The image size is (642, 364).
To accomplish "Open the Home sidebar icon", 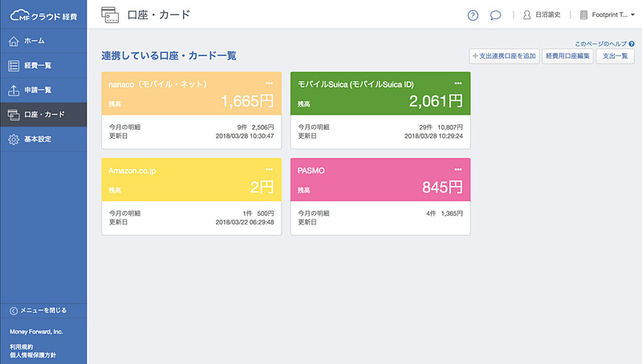I will coord(14,41).
